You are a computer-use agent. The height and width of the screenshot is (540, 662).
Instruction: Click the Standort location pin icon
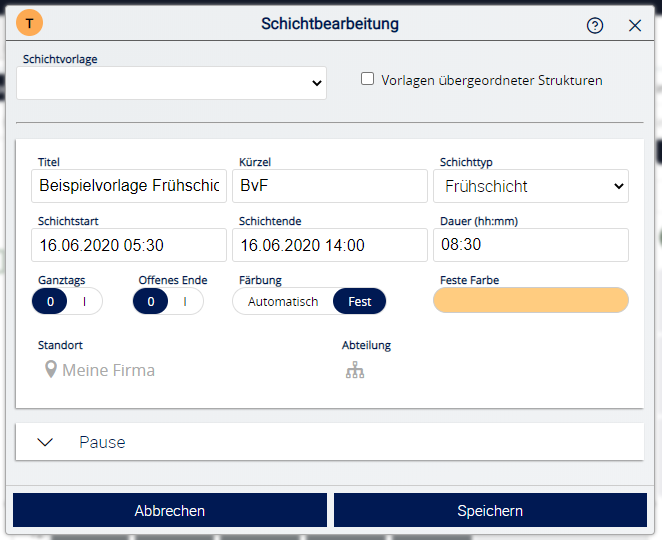[x=51, y=370]
